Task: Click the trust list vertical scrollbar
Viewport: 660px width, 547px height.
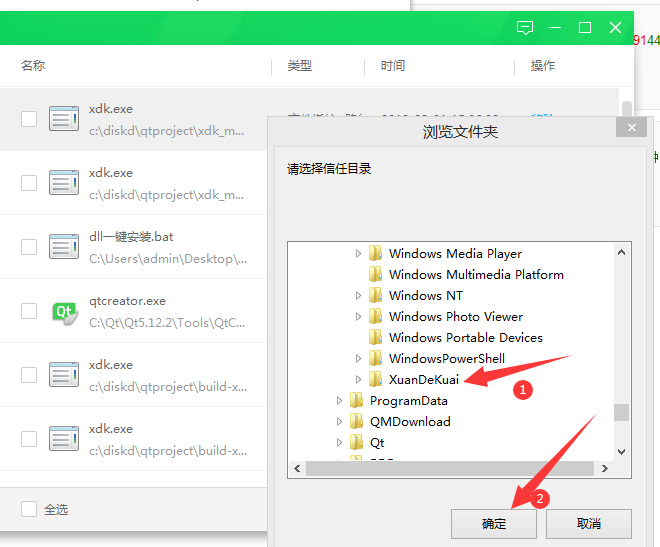Action: [627, 109]
